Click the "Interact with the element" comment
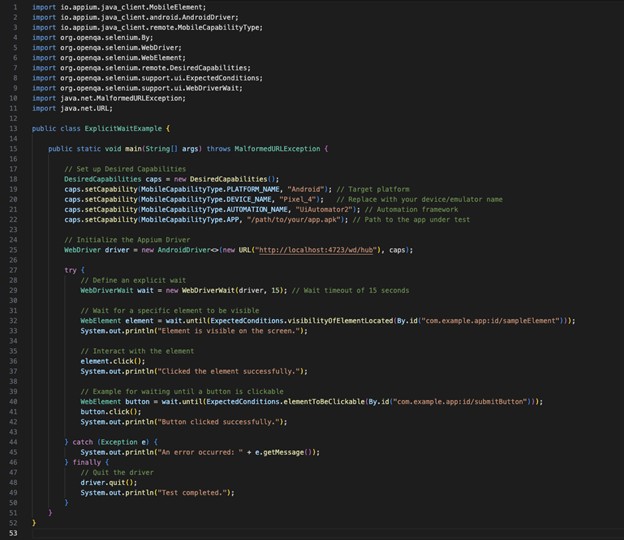Viewport: 624px width, 540px height. tap(137, 351)
